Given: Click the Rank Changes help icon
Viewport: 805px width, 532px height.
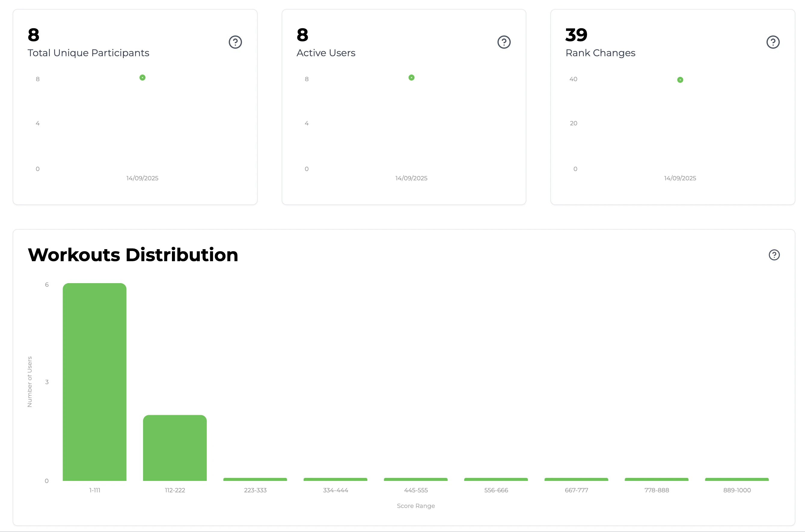Looking at the screenshot, I should point(773,42).
